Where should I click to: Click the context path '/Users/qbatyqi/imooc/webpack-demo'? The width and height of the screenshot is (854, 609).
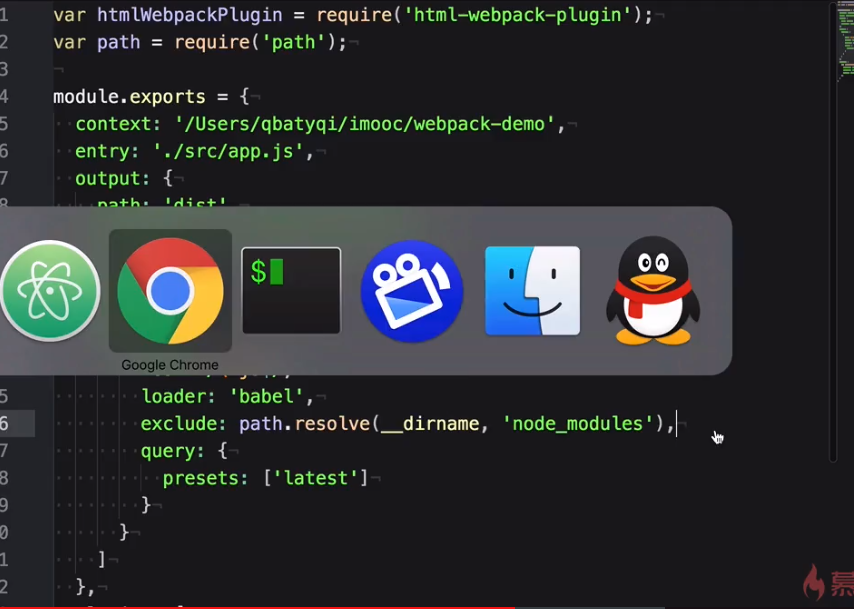(365, 124)
